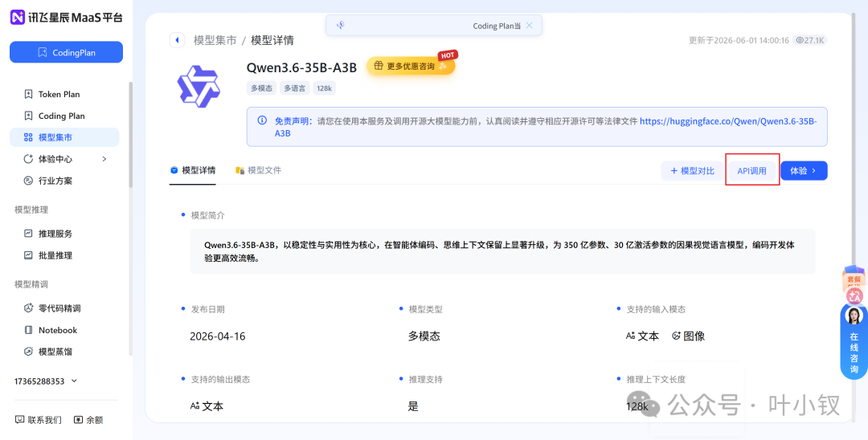Image resolution: width=868 pixels, height=440 pixels.
Task: Click the Qwen3.6-35B-A3B model title
Action: coord(301,67)
